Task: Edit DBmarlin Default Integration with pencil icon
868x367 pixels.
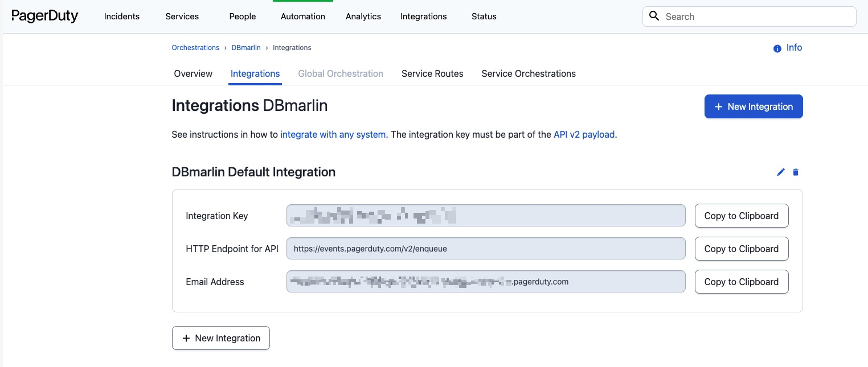Action: click(x=781, y=172)
